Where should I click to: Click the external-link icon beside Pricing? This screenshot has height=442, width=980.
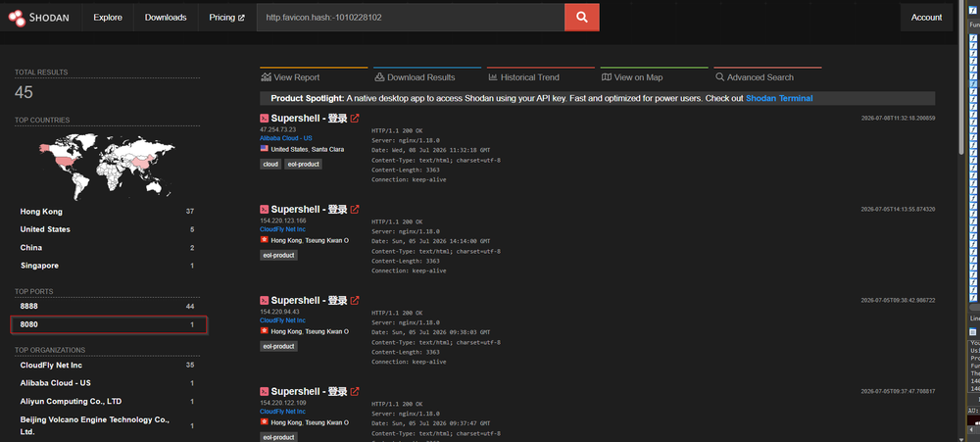[241, 18]
